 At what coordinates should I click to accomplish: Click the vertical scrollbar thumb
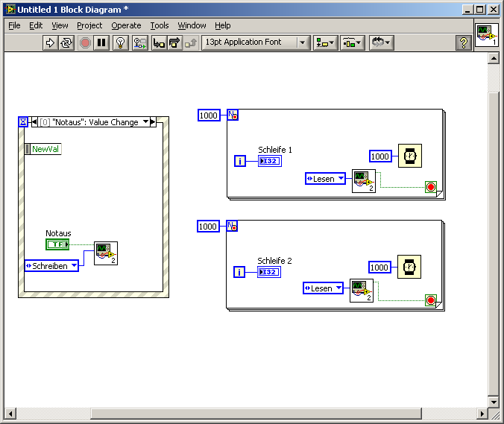[x=494, y=244]
